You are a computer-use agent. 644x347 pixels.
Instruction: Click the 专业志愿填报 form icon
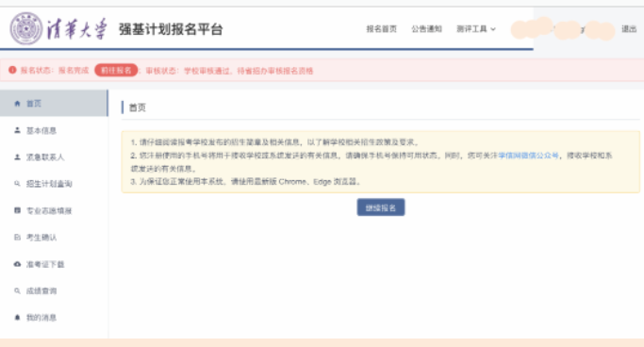(17, 210)
